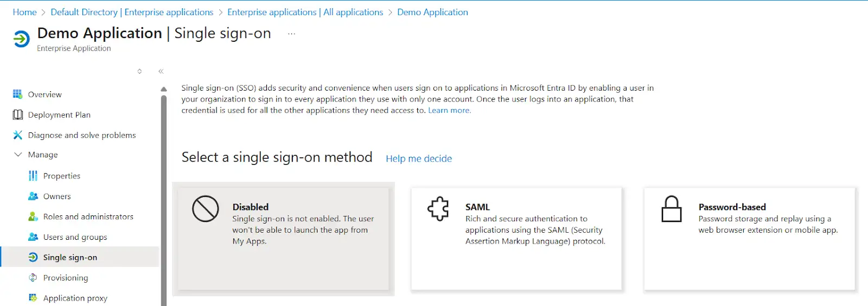This screenshot has width=868, height=306.
Task: Click the sidebar scrollbar up arrow
Action: tap(164, 89)
